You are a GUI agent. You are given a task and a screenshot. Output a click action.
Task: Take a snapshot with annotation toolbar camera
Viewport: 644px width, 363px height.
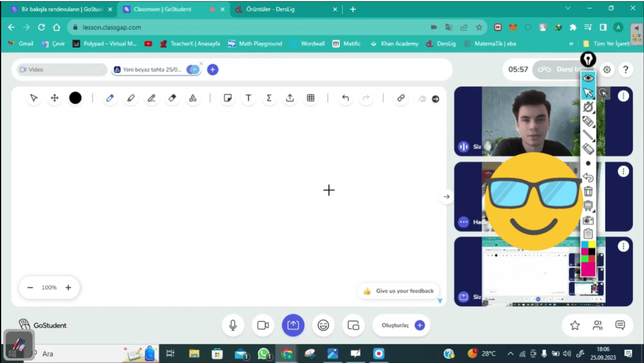click(x=588, y=220)
